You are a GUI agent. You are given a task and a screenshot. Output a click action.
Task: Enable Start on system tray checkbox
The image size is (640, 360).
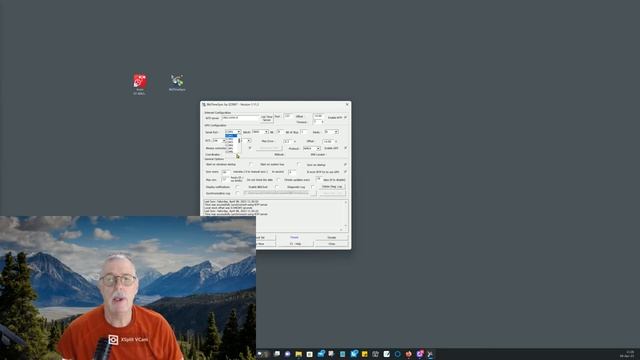[298, 164]
